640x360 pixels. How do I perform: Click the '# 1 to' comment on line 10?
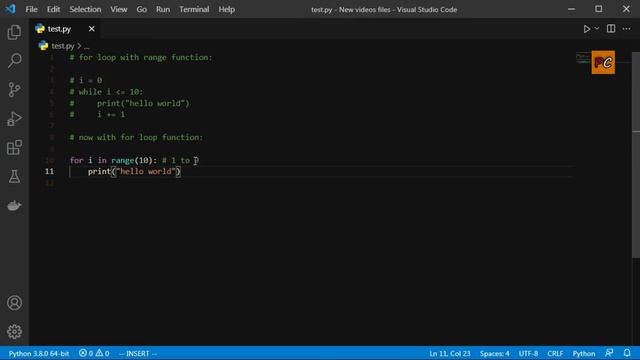(176, 160)
